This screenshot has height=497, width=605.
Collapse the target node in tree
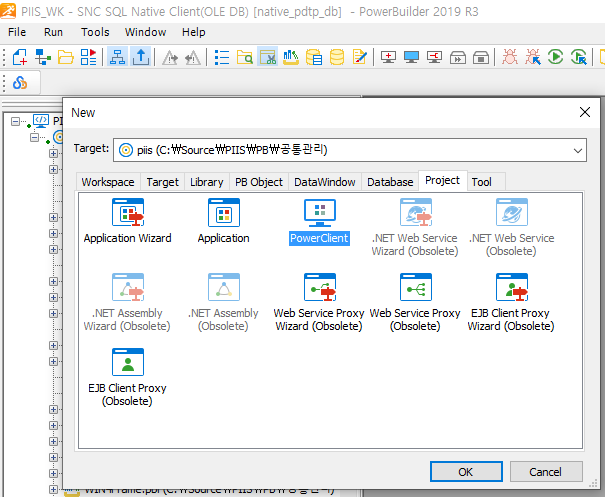(x=34, y=137)
